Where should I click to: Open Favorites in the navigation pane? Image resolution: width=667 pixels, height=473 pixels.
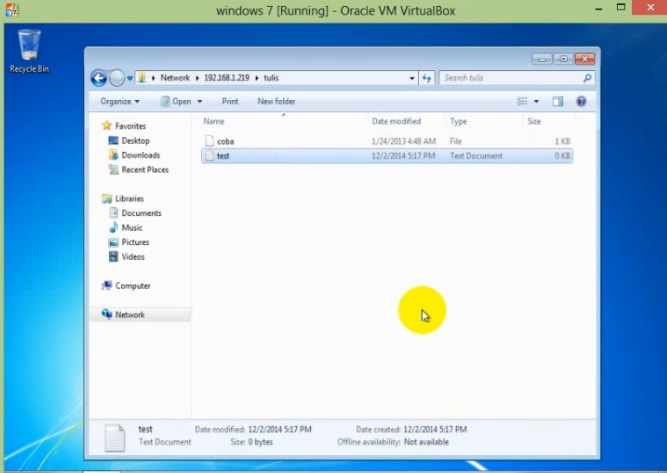click(x=130, y=126)
